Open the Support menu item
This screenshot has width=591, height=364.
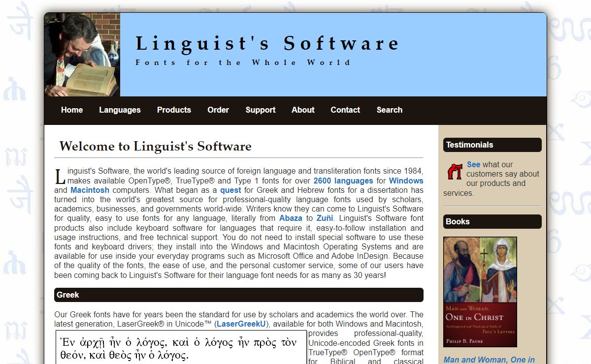point(261,110)
